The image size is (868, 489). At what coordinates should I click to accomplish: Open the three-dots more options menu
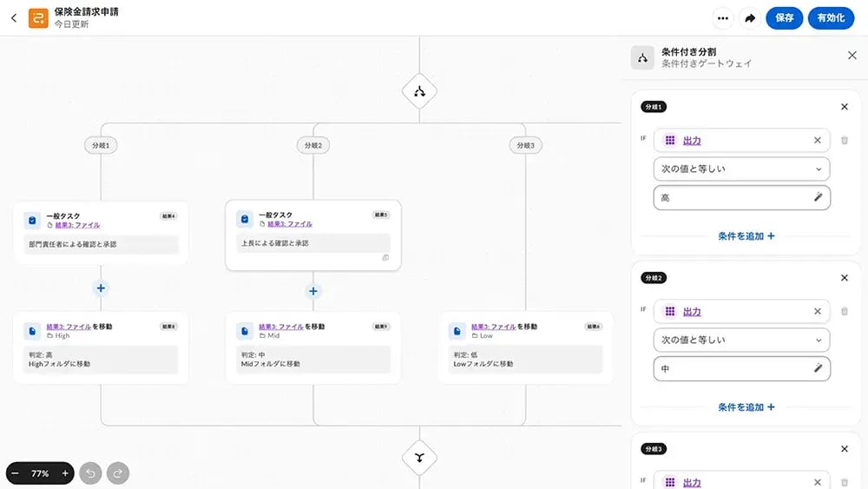coord(722,18)
